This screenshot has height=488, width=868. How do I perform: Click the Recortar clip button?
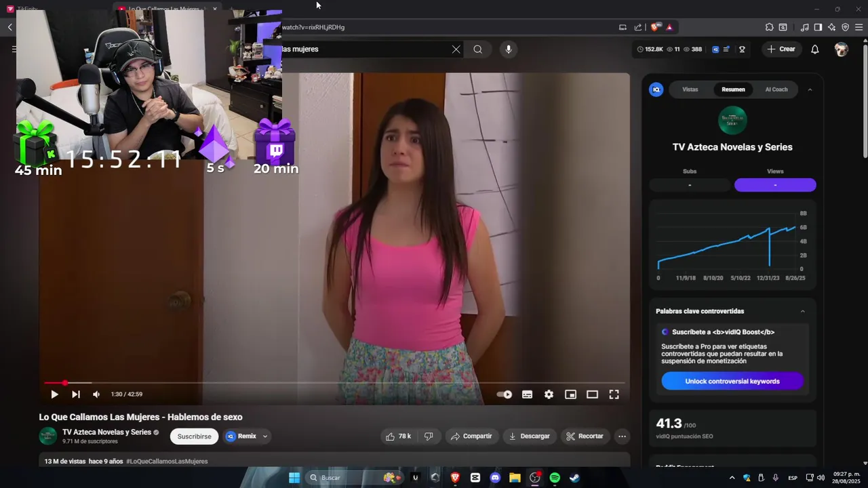pyautogui.click(x=585, y=436)
